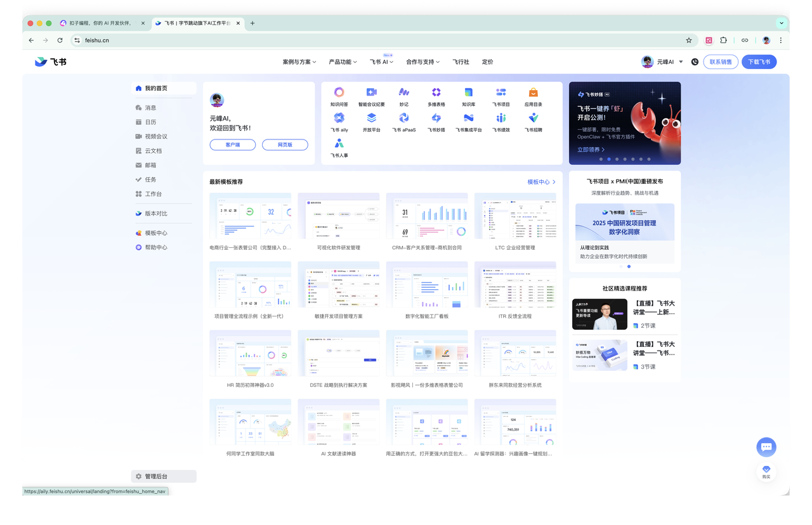Click the link icon in the Chrome toolbar
The image size is (812, 525).
click(x=745, y=40)
